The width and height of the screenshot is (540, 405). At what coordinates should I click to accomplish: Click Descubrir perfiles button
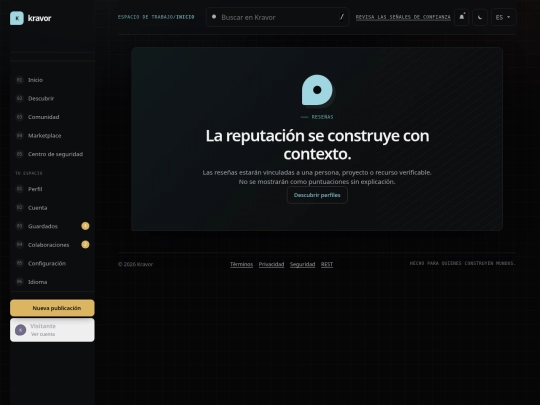click(x=317, y=195)
